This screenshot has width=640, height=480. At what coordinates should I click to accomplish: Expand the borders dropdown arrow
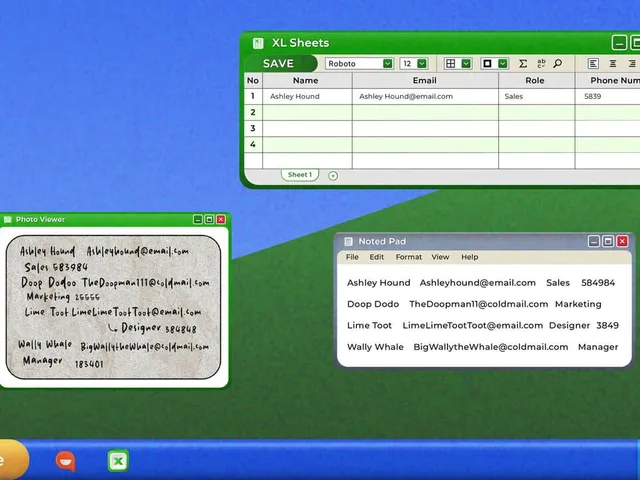click(x=466, y=63)
